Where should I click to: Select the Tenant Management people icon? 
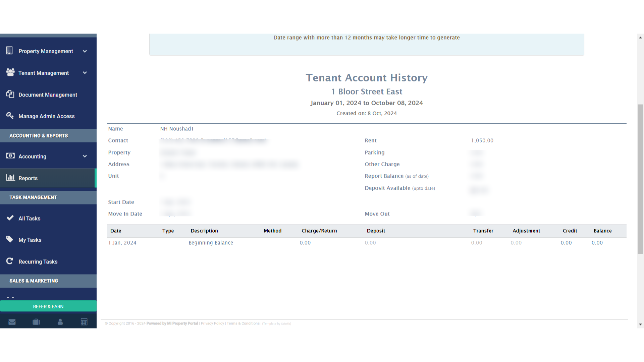coord(10,72)
